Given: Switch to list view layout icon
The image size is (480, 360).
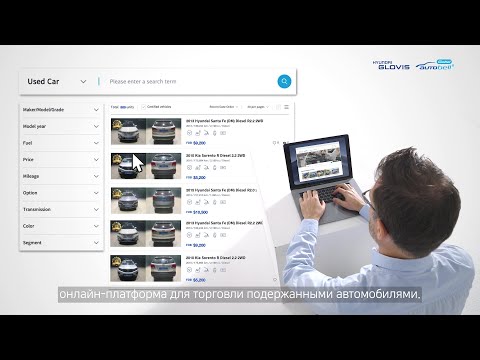Looking at the screenshot, I should 286,107.
